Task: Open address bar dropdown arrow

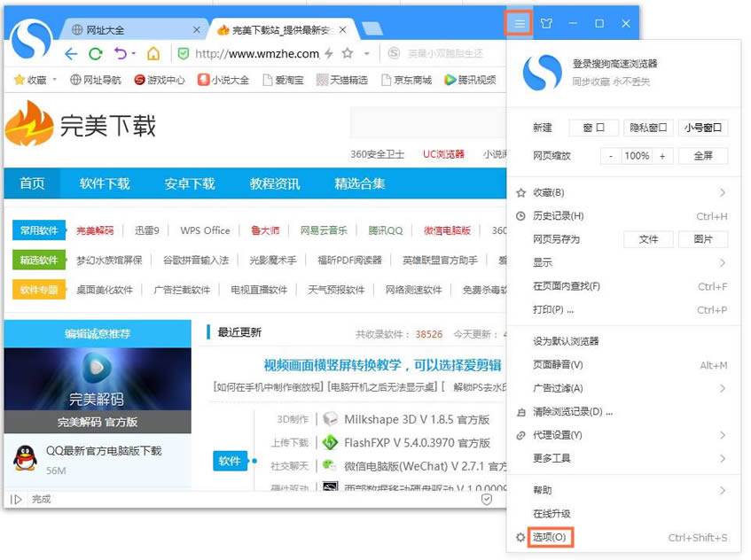Action: point(367,53)
